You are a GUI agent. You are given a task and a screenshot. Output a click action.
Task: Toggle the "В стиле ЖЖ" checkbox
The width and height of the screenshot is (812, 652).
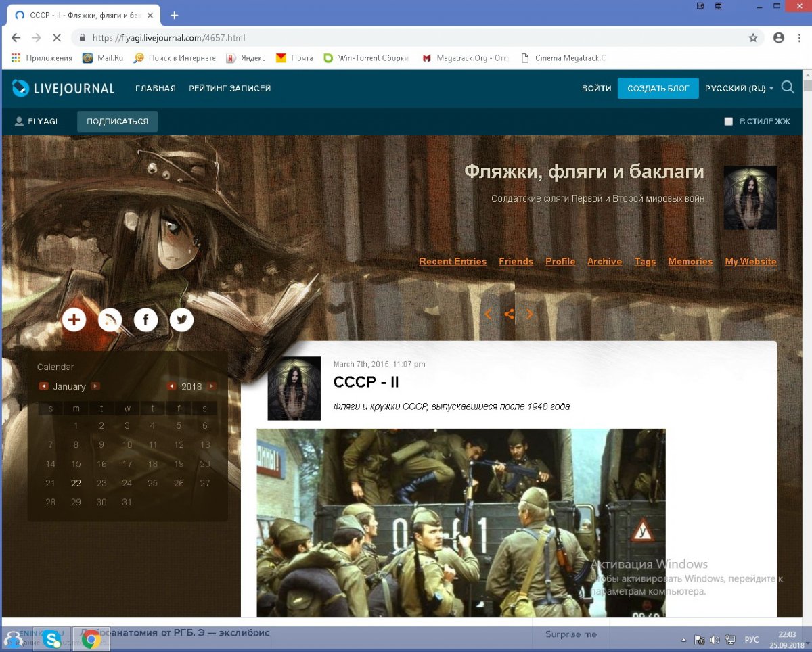pos(729,122)
